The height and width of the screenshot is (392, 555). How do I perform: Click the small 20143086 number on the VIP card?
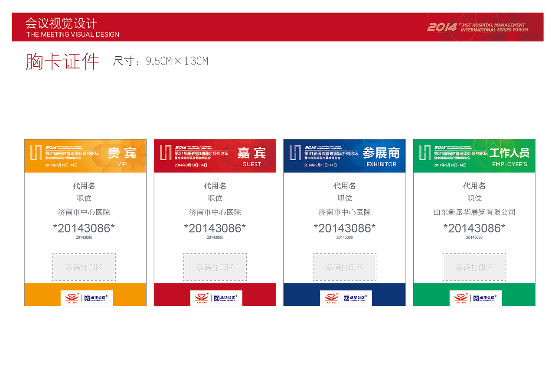pyautogui.click(x=84, y=237)
